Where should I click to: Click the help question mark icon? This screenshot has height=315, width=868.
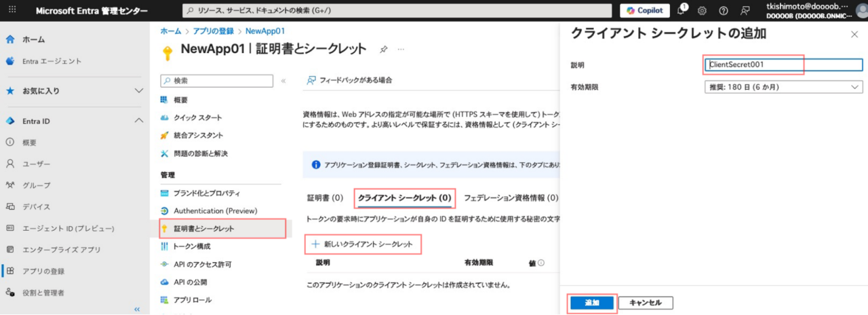pyautogui.click(x=724, y=11)
